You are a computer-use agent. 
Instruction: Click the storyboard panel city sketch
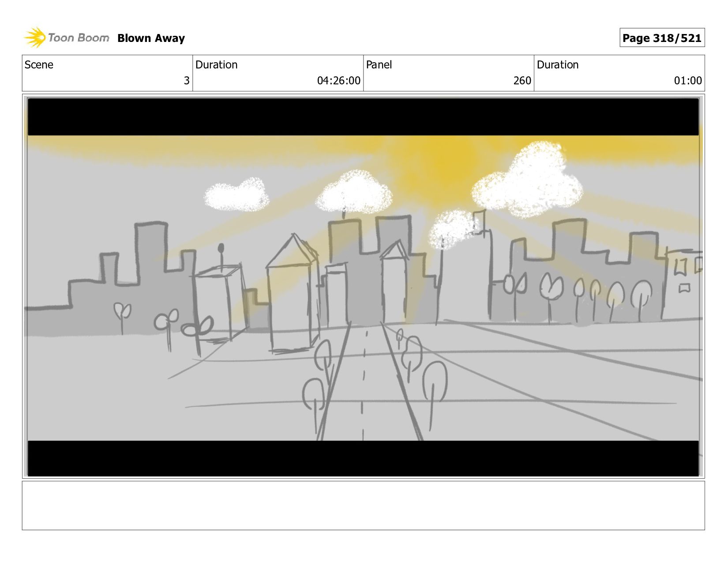tap(363, 287)
